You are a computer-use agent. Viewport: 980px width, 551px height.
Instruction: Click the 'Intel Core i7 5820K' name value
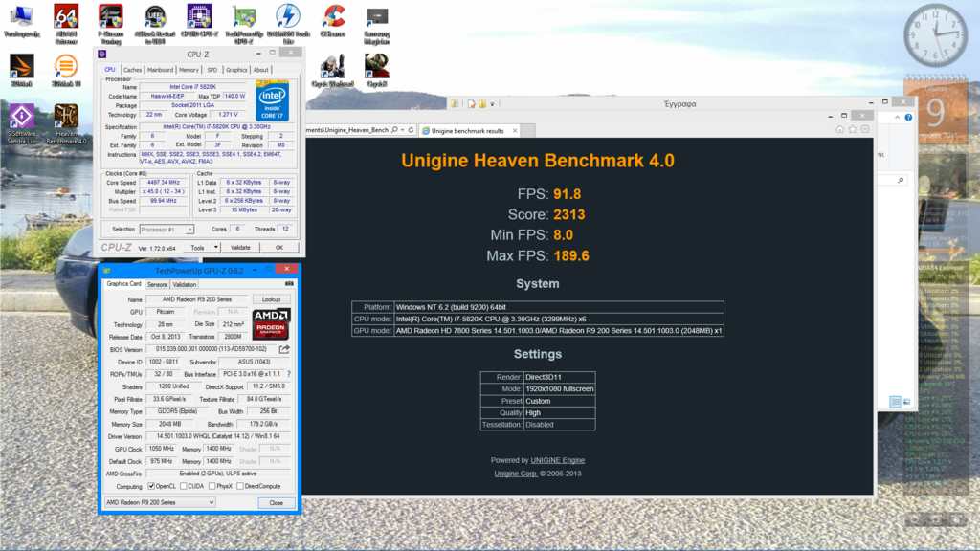(x=193, y=87)
